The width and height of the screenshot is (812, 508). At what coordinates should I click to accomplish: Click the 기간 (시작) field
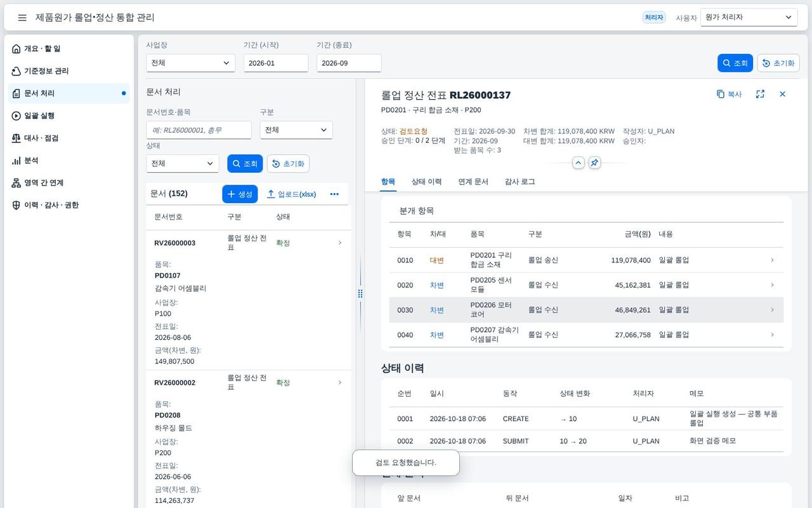(x=276, y=63)
